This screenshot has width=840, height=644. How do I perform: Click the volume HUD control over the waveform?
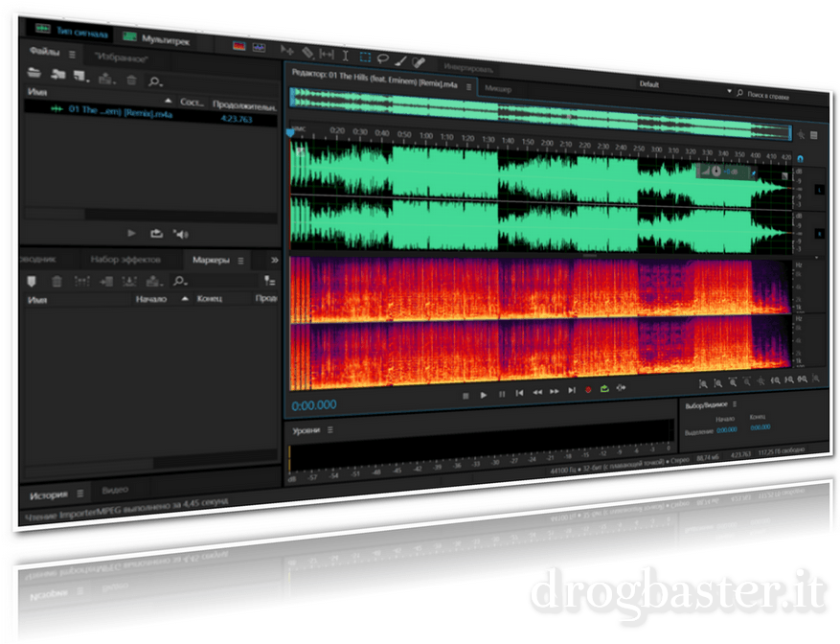(x=716, y=172)
